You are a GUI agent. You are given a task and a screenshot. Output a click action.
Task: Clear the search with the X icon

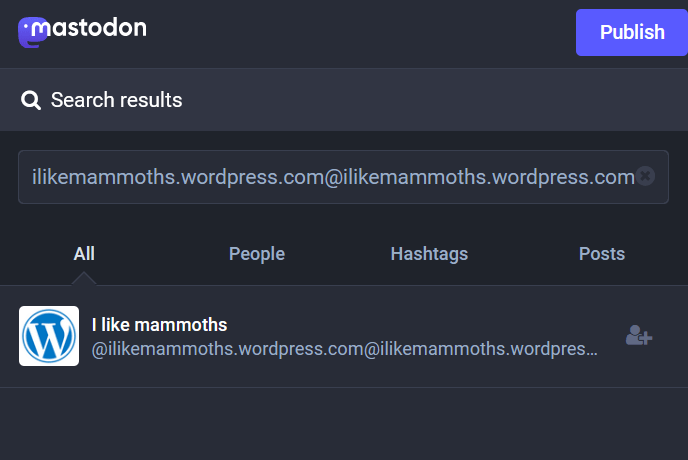tap(646, 176)
